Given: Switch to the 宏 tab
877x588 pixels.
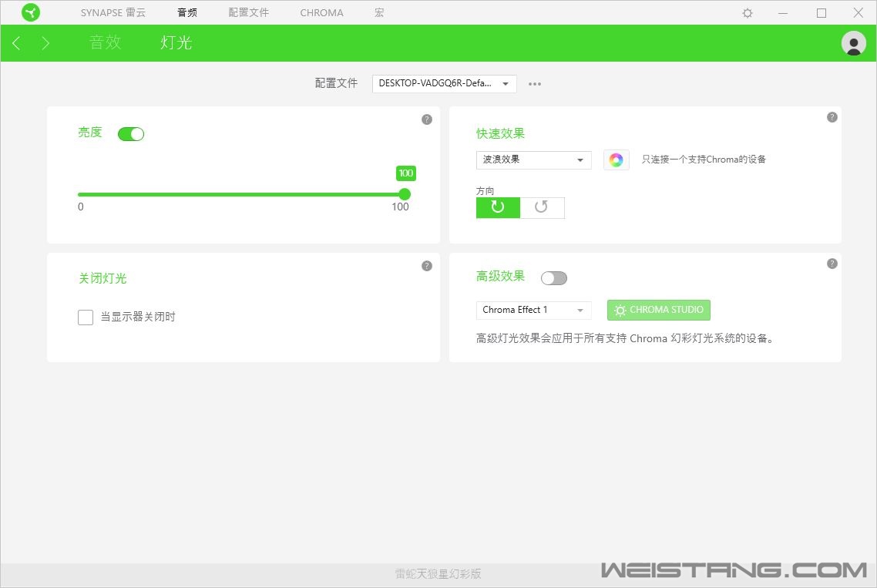Looking at the screenshot, I should 379,12.
